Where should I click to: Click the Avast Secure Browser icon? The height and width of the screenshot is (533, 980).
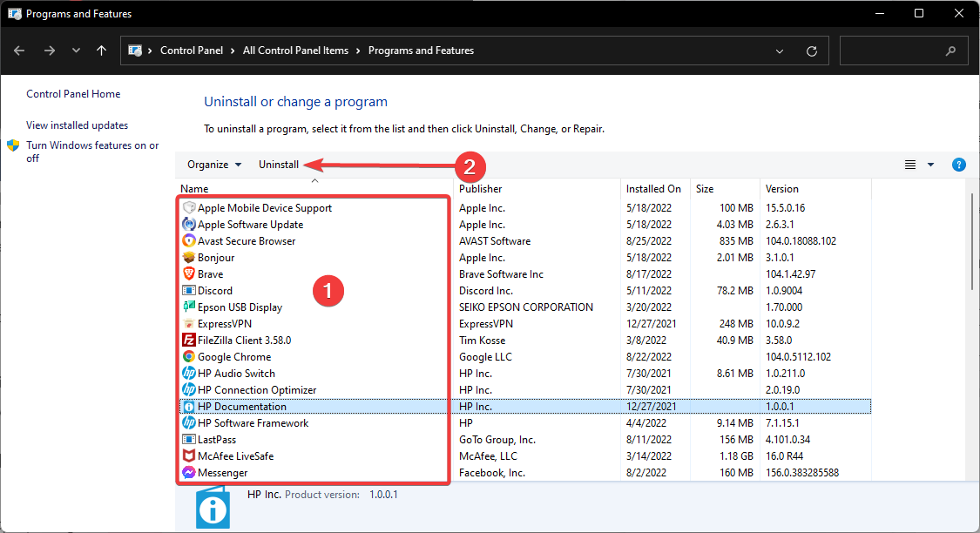click(x=189, y=240)
